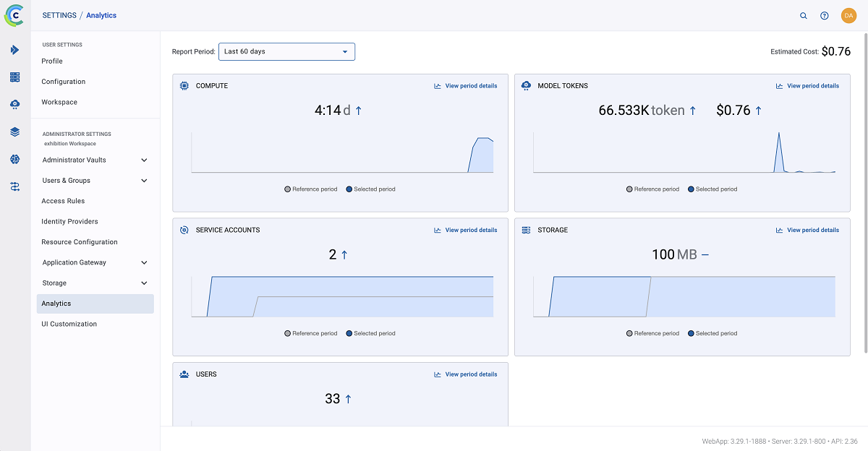
Task: Open Datasets icon in left sidebar
Action: click(15, 77)
